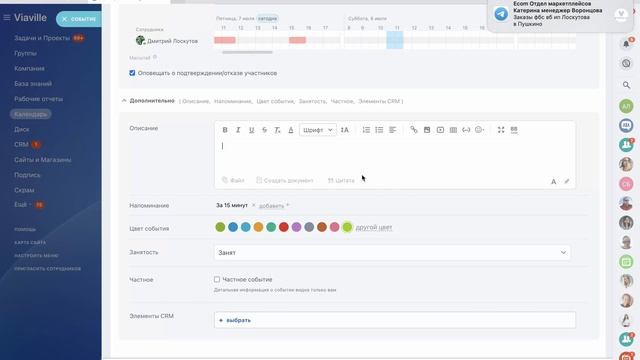This screenshot has height=360, width=640.
Task: Choose another color via другой цвет
Action: click(374, 227)
